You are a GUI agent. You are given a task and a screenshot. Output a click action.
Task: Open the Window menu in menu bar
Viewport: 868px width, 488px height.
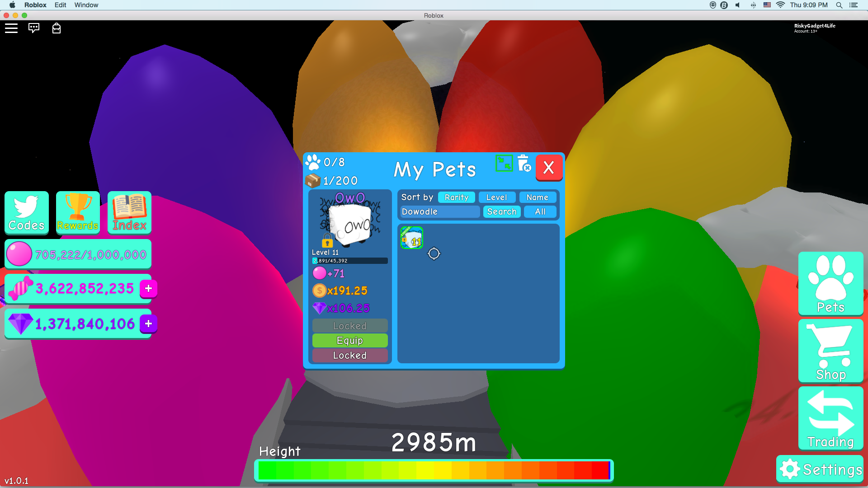coord(86,5)
